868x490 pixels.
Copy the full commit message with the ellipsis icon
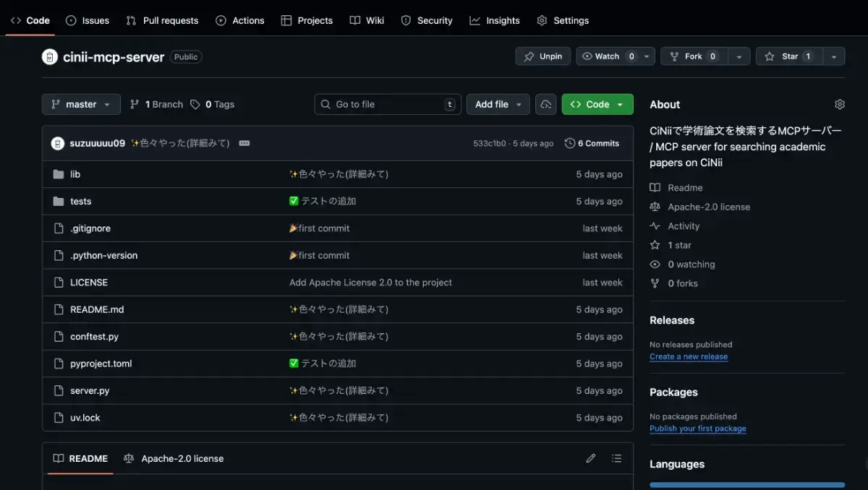click(244, 142)
